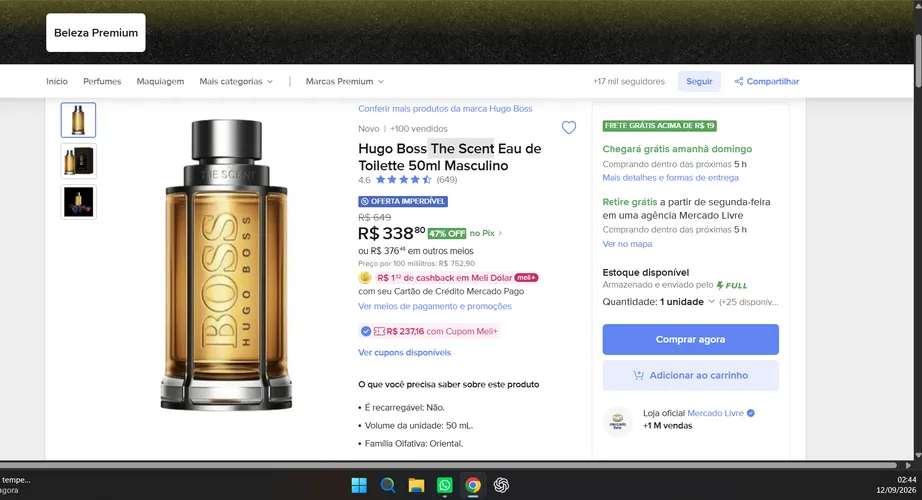
Task: Open File Explorer from taskbar
Action: click(x=416, y=485)
